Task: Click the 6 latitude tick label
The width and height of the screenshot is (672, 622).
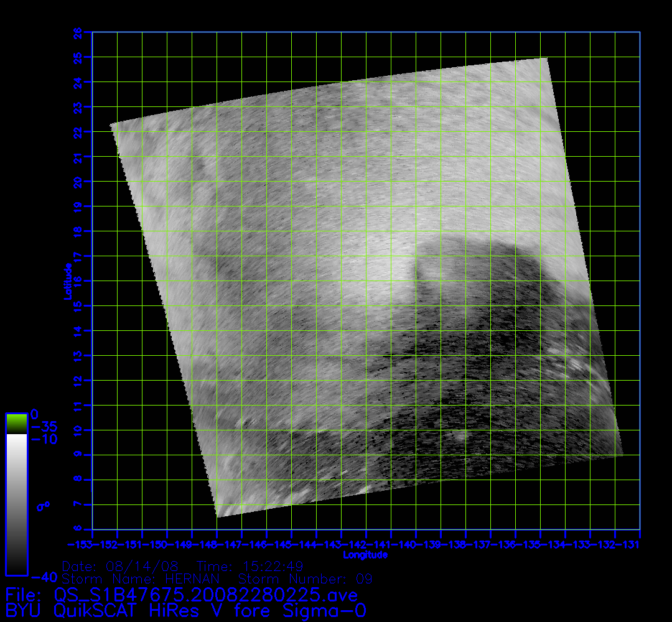Action: point(78,529)
